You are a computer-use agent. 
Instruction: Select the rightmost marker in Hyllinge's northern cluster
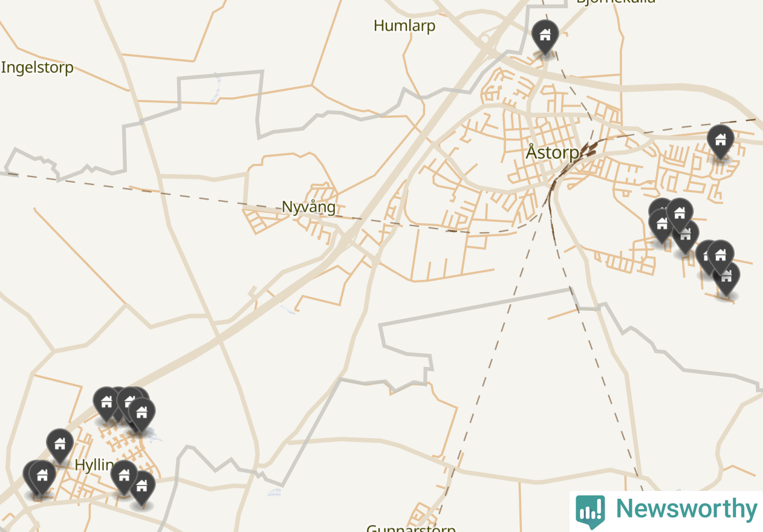tap(141, 415)
